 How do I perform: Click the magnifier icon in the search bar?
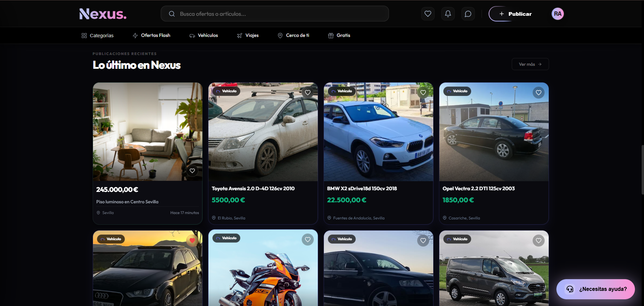coord(172,14)
